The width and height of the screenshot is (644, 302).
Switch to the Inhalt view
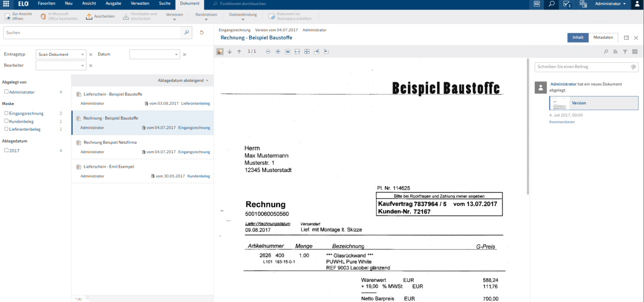tap(578, 38)
